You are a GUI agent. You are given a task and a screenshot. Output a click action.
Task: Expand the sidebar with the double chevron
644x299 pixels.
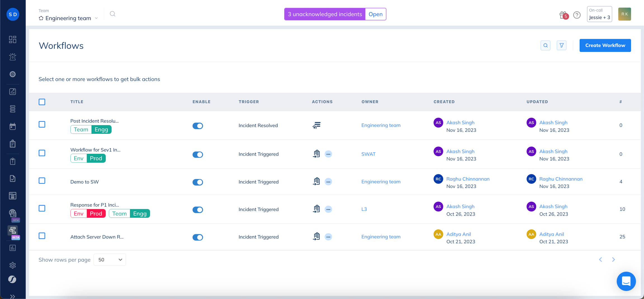point(13,296)
